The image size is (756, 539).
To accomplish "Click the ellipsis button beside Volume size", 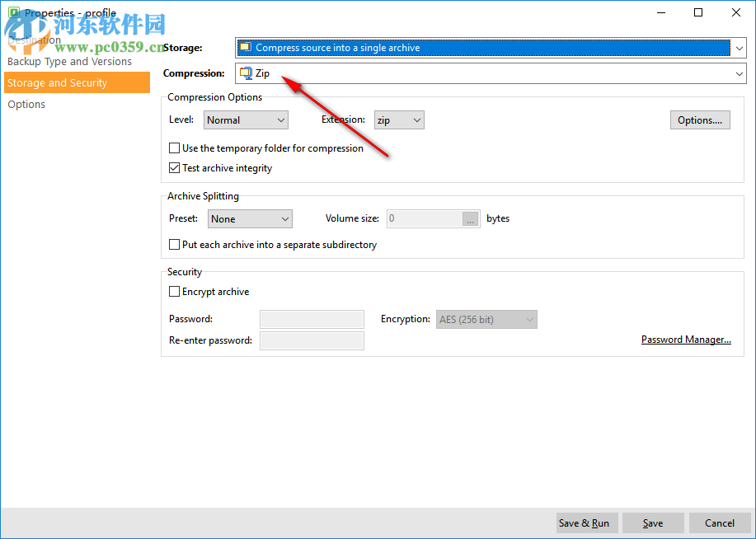I will [471, 218].
